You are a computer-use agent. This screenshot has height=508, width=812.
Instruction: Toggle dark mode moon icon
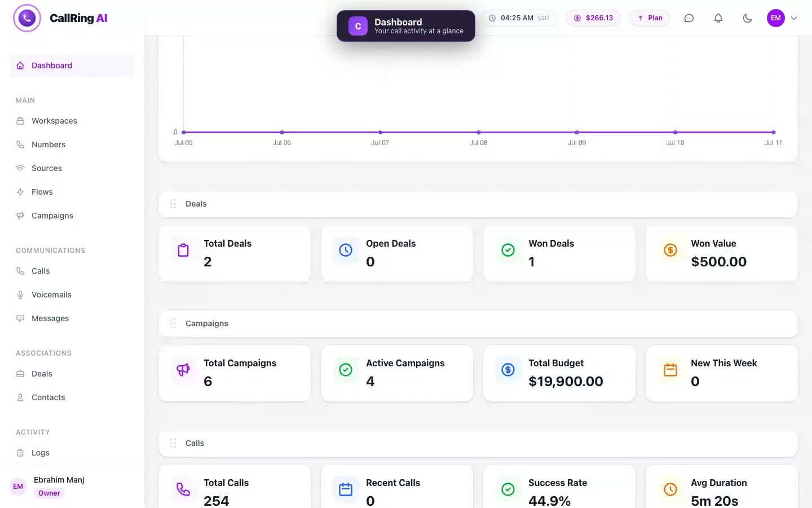click(x=748, y=18)
